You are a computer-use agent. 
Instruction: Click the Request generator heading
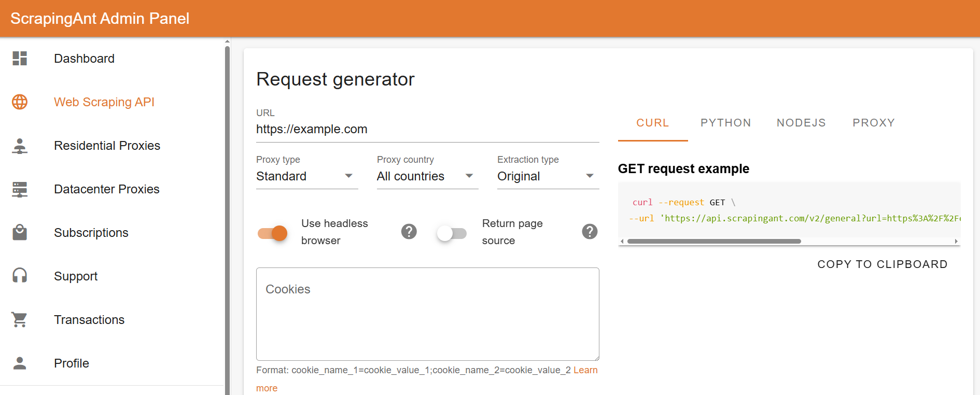335,79
